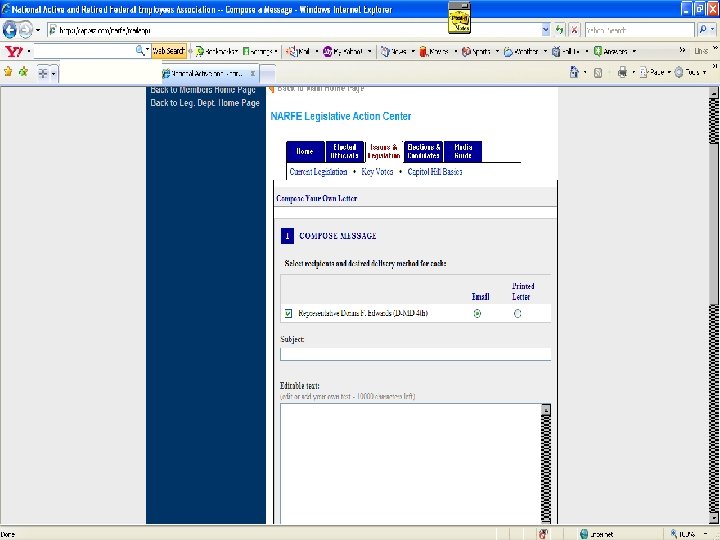
Task: Follow the Current Legislation link
Action: point(318,172)
